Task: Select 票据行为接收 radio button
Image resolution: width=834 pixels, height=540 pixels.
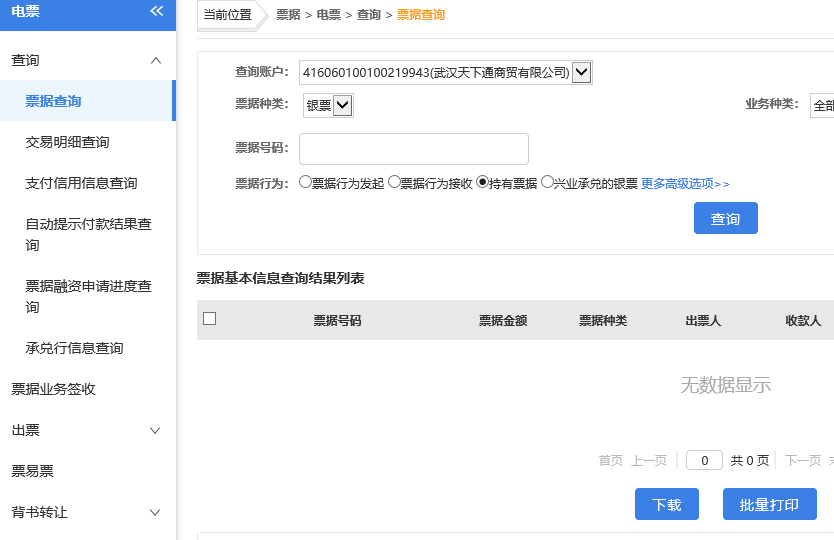Action: click(x=394, y=182)
